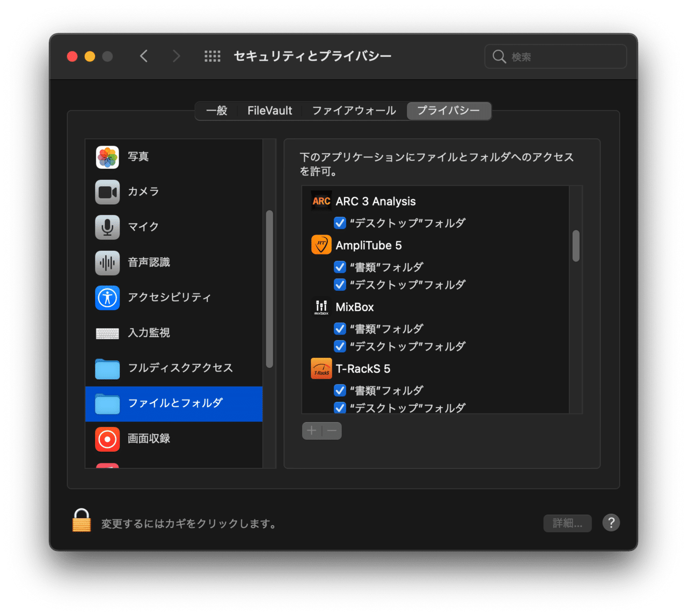This screenshot has width=687, height=616.
Task: Toggle AmpliTube 5 Desktop (デスクトップ) folder checkbox
Action: (x=340, y=285)
